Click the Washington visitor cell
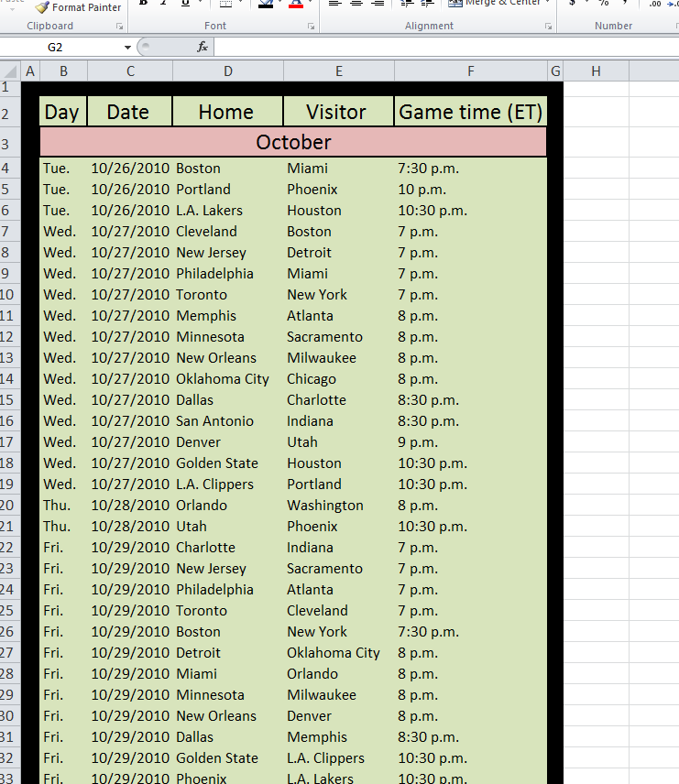This screenshot has height=784, width=679. tap(339, 505)
